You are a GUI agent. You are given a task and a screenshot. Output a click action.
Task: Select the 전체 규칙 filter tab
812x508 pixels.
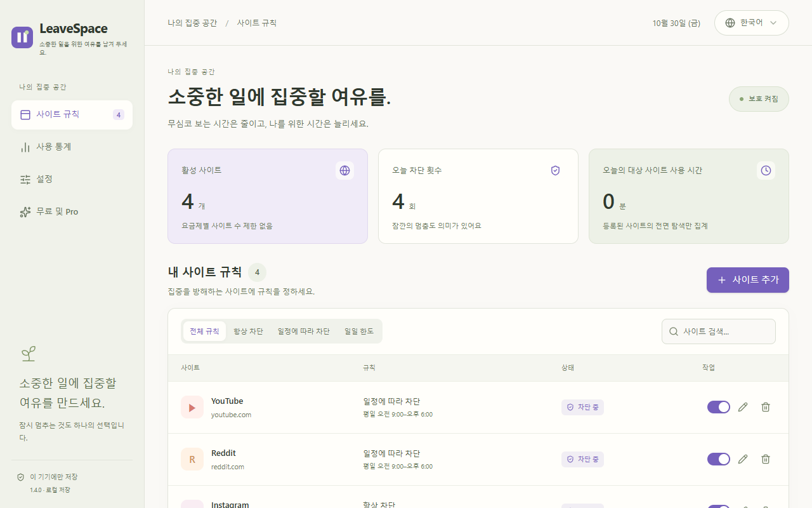pos(204,331)
